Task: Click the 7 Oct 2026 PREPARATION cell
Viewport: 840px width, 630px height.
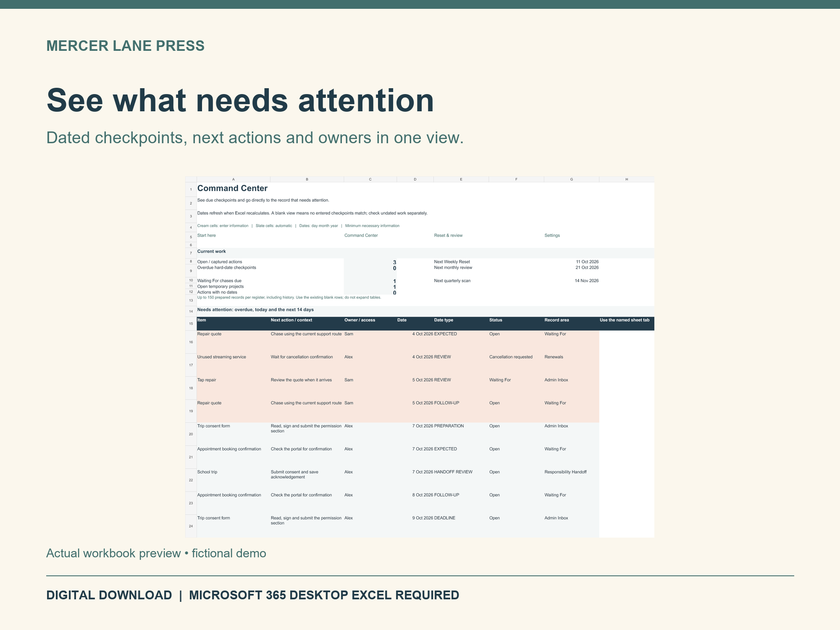Action: point(438,426)
